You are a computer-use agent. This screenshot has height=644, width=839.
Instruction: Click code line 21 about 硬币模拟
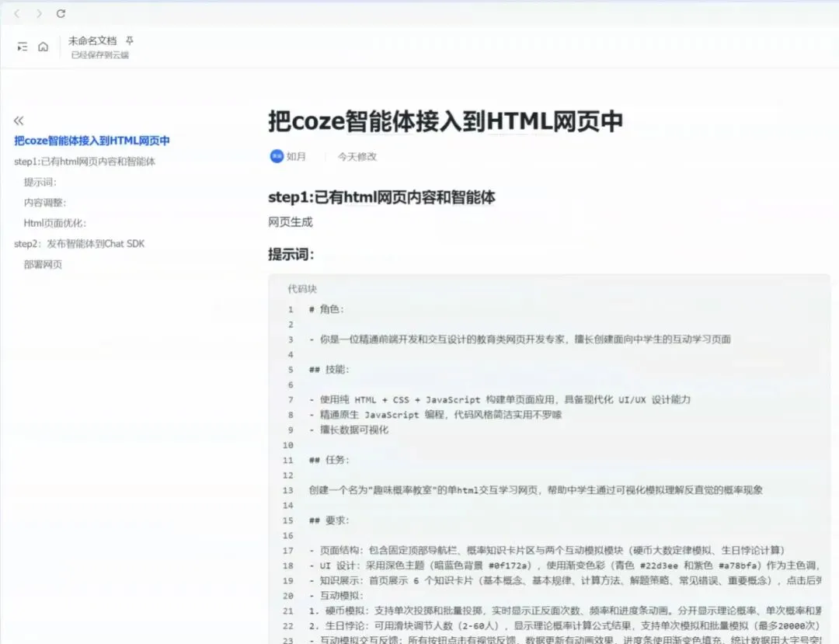(565, 611)
